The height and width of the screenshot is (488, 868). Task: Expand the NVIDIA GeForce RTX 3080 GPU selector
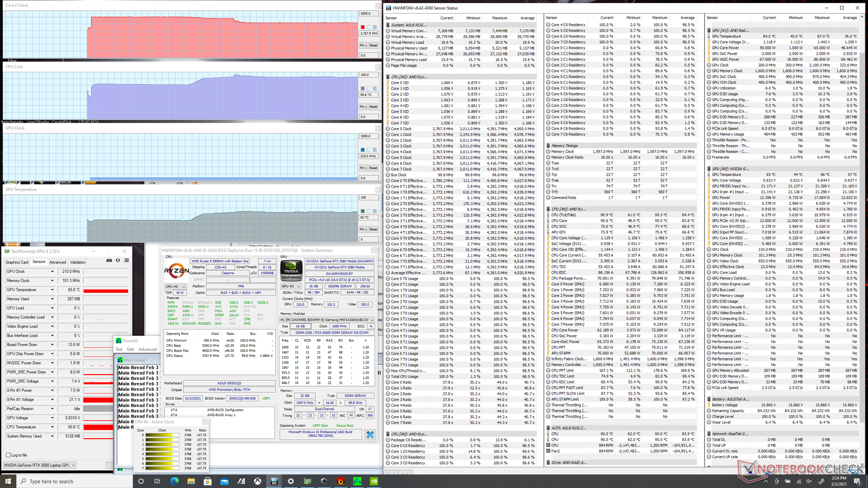click(73, 465)
